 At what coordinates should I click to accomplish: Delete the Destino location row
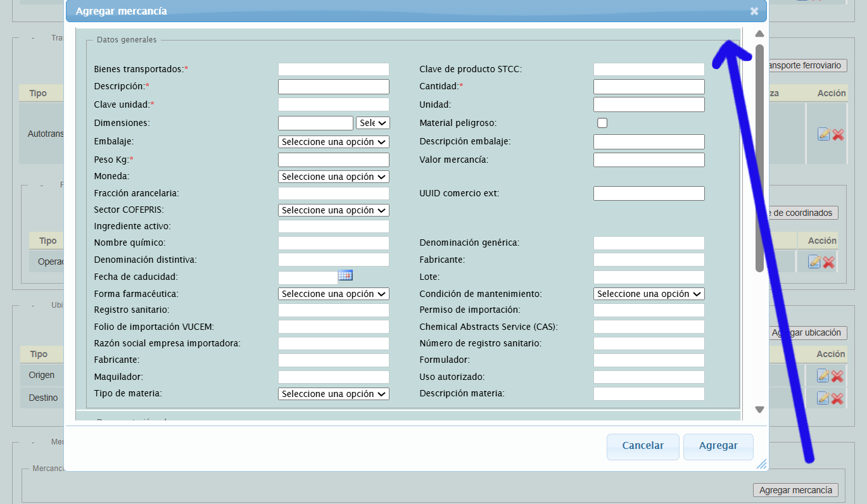point(837,398)
